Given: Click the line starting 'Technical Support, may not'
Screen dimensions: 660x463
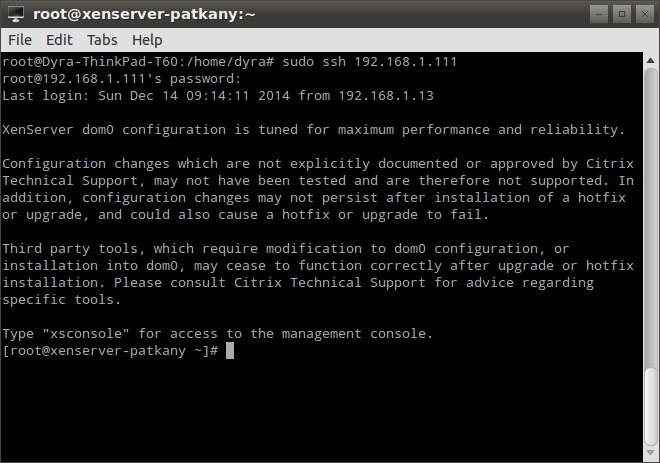Looking at the screenshot, I should point(318,181).
